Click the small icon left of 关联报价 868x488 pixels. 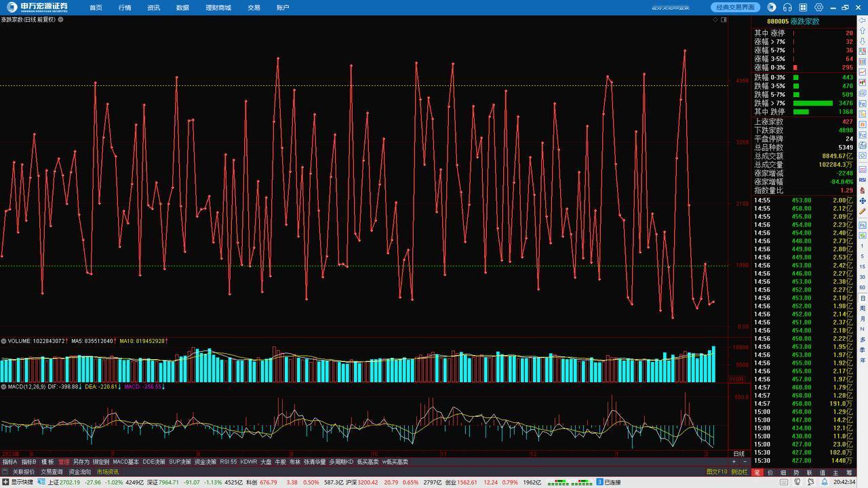pyautogui.click(x=5, y=472)
